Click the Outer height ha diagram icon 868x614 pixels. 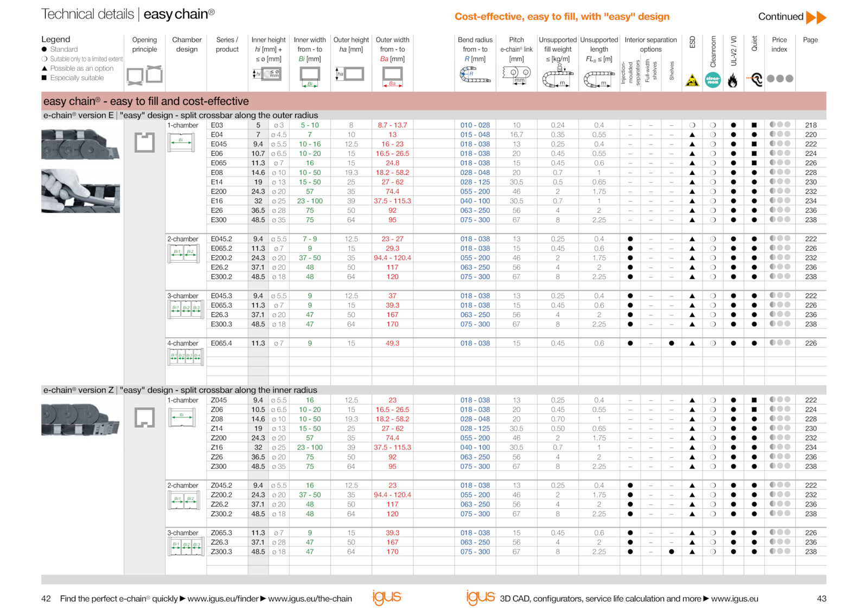click(x=350, y=74)
